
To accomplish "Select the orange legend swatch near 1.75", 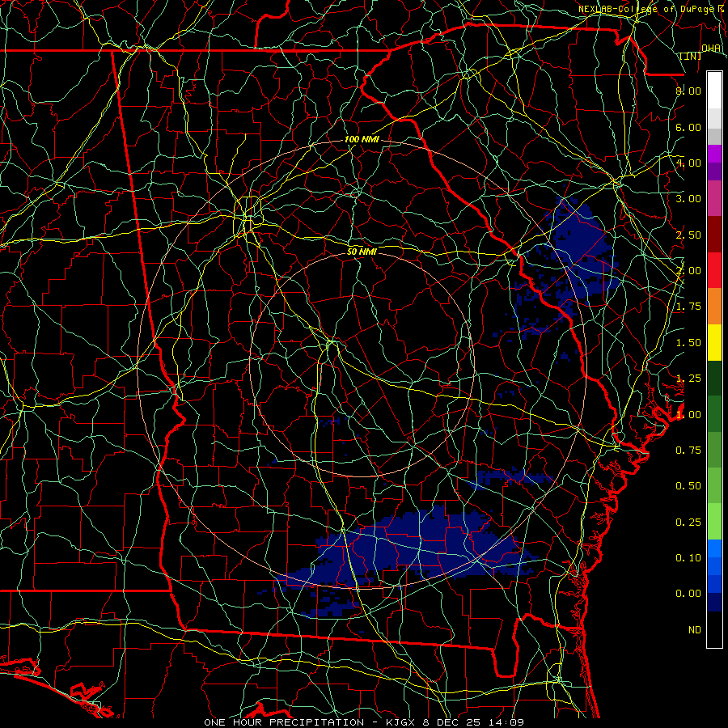I will click(714, 307).
